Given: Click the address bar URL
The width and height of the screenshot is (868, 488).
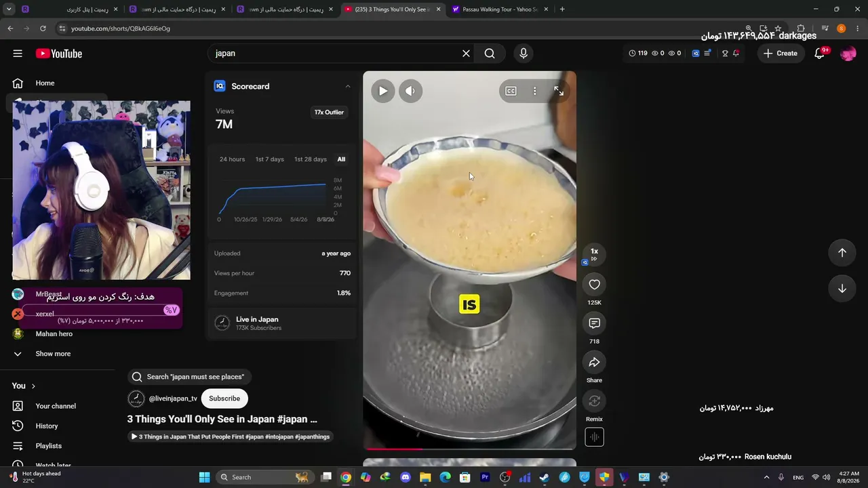Looking at the screenshot, I should (121, 28).
